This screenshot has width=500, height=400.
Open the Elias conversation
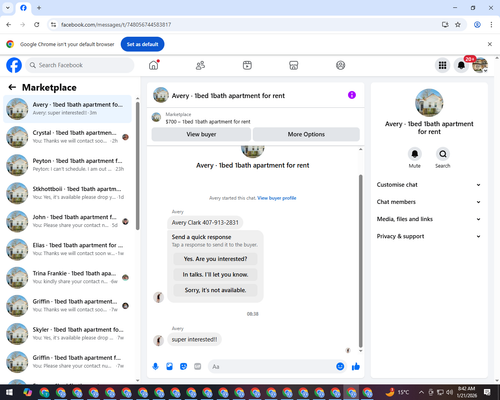pos(67,249)
